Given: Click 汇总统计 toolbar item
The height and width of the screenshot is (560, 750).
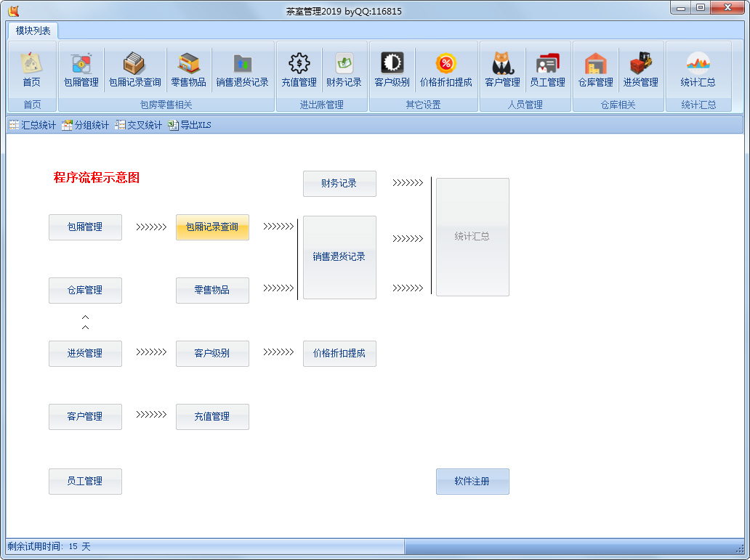Looking at the screenshot, I should tap(33, 125).
